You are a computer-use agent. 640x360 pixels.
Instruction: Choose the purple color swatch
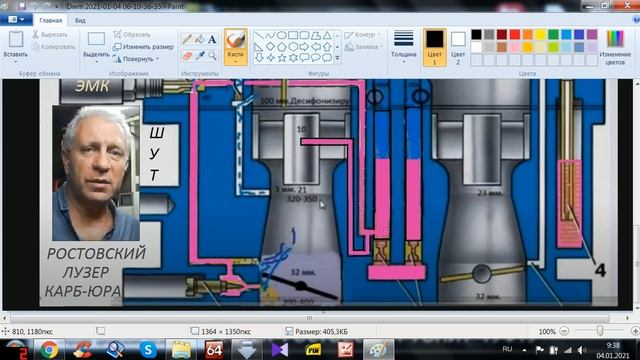click(592, 35)
